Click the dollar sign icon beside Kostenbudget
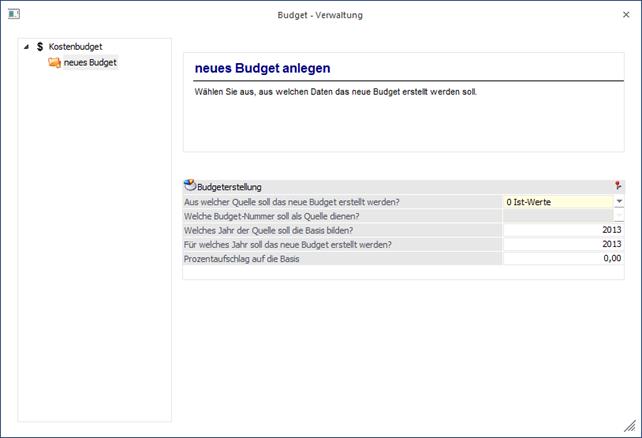642x438 pixels. [x=39, y=47]
